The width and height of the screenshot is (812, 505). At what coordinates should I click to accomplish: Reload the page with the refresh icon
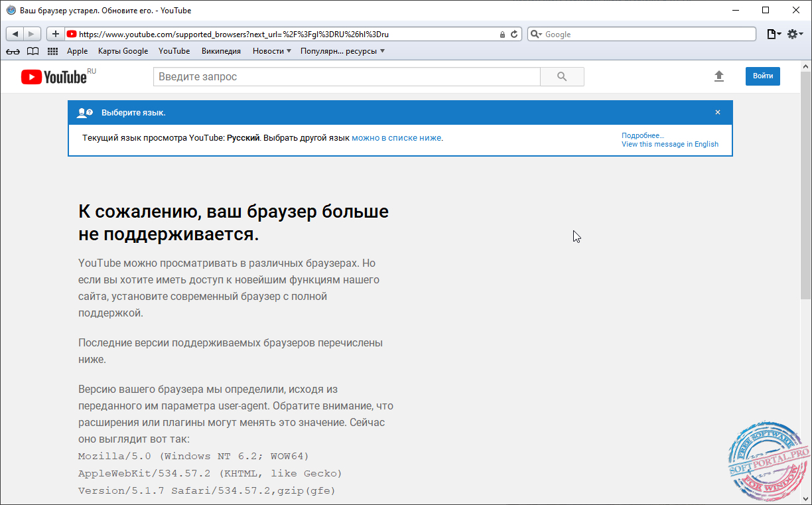514,34
